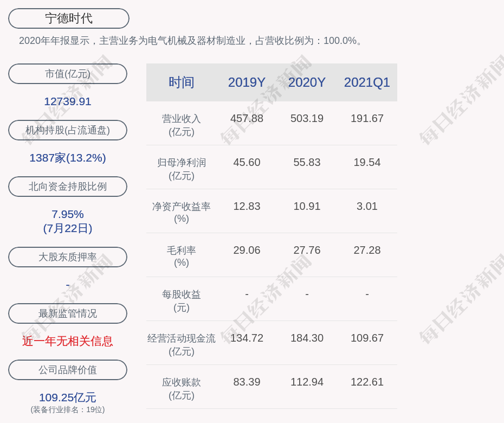Screen dimensions: 504x423
Task: Click the 机构持股(占流通盘) label pill
Action: (x=68, y=130)
